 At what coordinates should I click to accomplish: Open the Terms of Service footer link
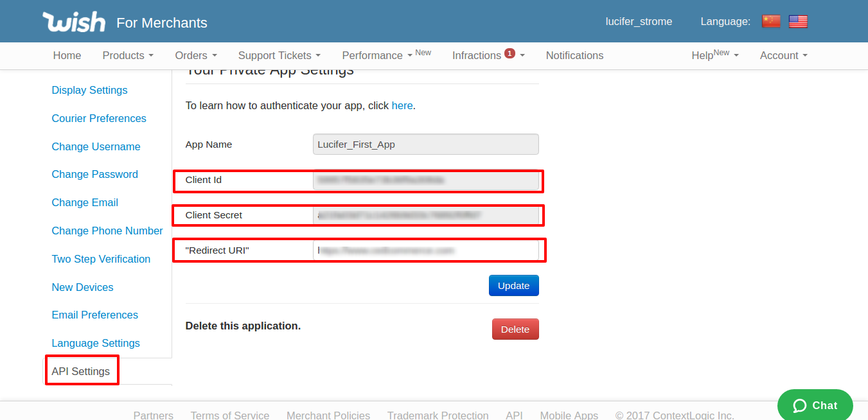[x=230, y=416]
